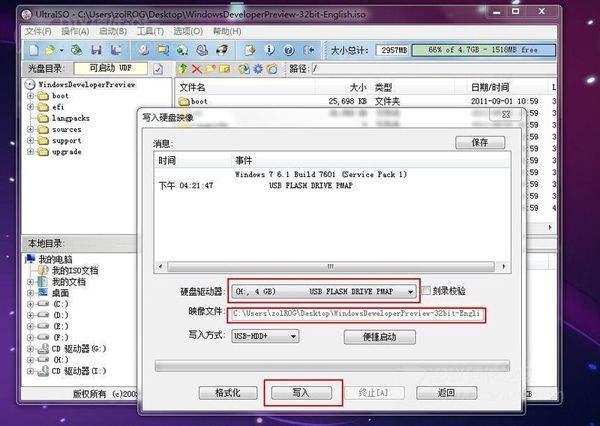The height and width of the screenshot is (426, 600).
Task: Select WindowsDeveloperPreview root tree node
Action: point(86,85)
